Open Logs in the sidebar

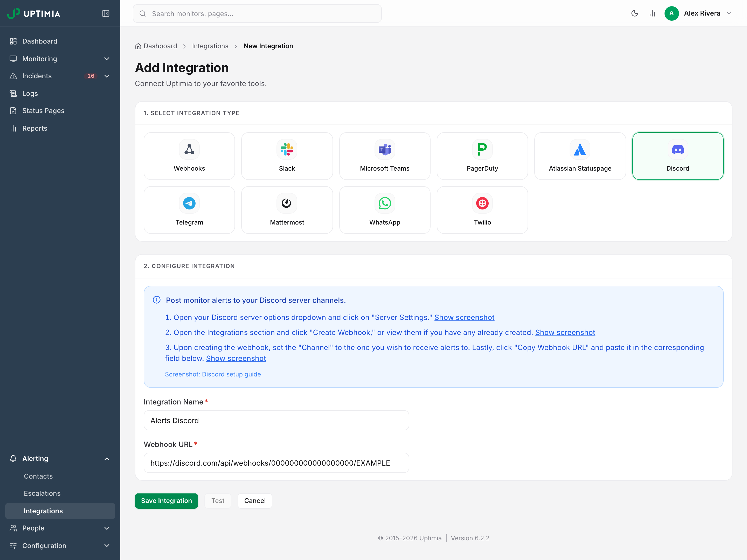point(60,94)
